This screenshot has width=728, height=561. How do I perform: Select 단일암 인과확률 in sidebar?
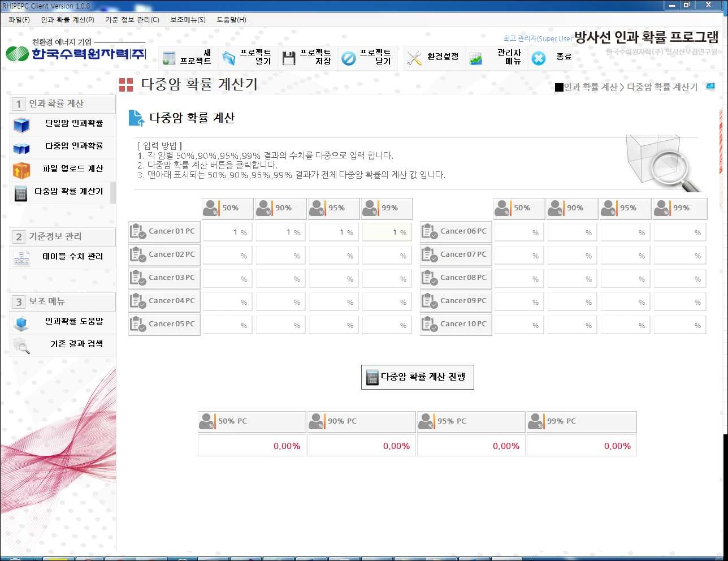62,123
